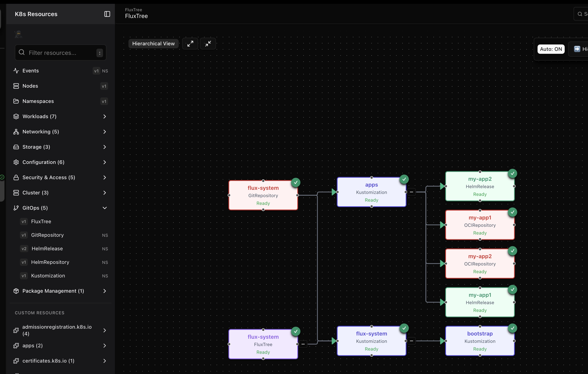Click the Nodes server icon
The image size is (588, 374).
click(x=16, y=86)
